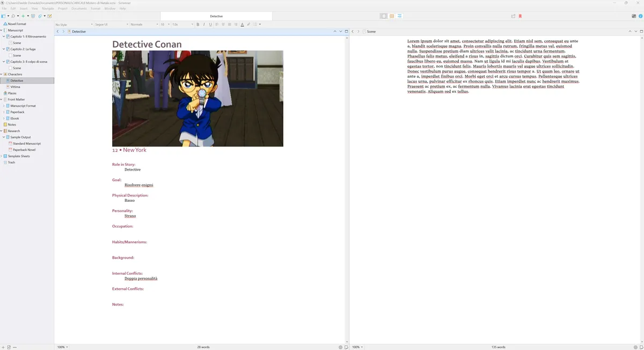Open the project search magnifier tool
The image size is (644, 350).
(x=13, y=16)
